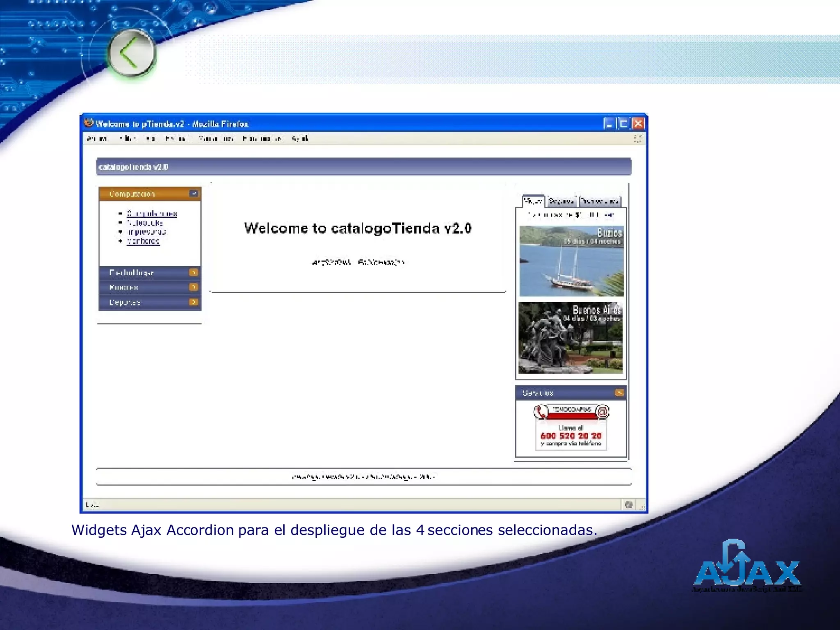This screenshot has width=840, height=630.
Task: Open the Notebooks link
Action: (145, 223)
